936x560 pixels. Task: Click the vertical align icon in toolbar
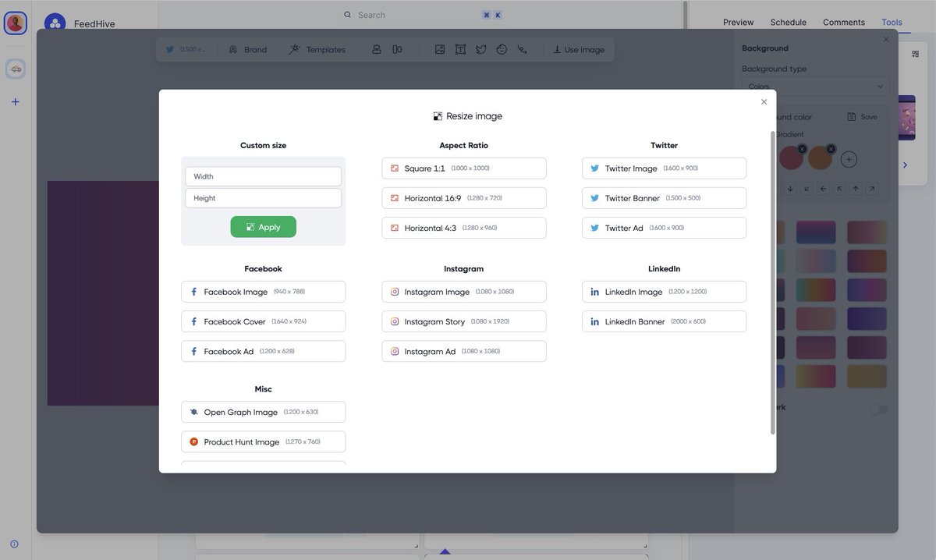click(377, 49)
